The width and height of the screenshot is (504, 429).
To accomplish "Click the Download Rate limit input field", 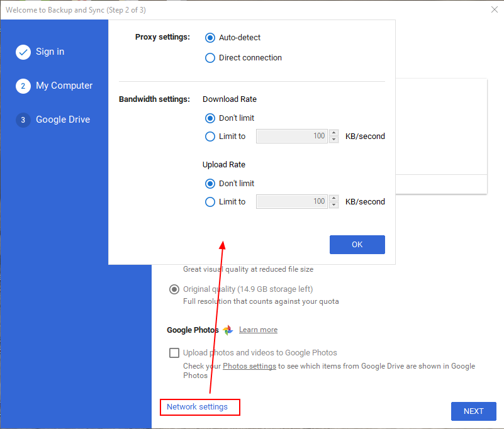I will coord(291,136).
